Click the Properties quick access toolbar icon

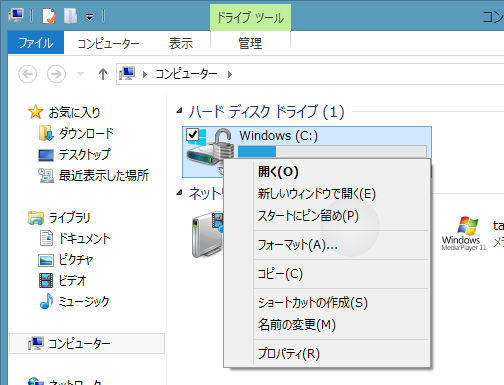(49, 16)
